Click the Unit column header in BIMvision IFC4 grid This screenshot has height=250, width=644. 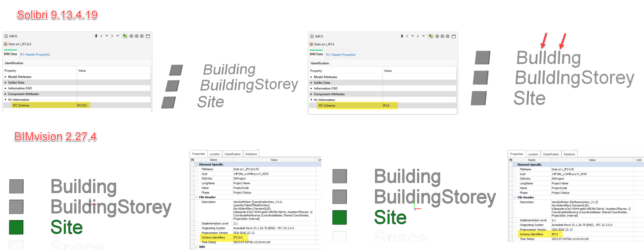638,160
